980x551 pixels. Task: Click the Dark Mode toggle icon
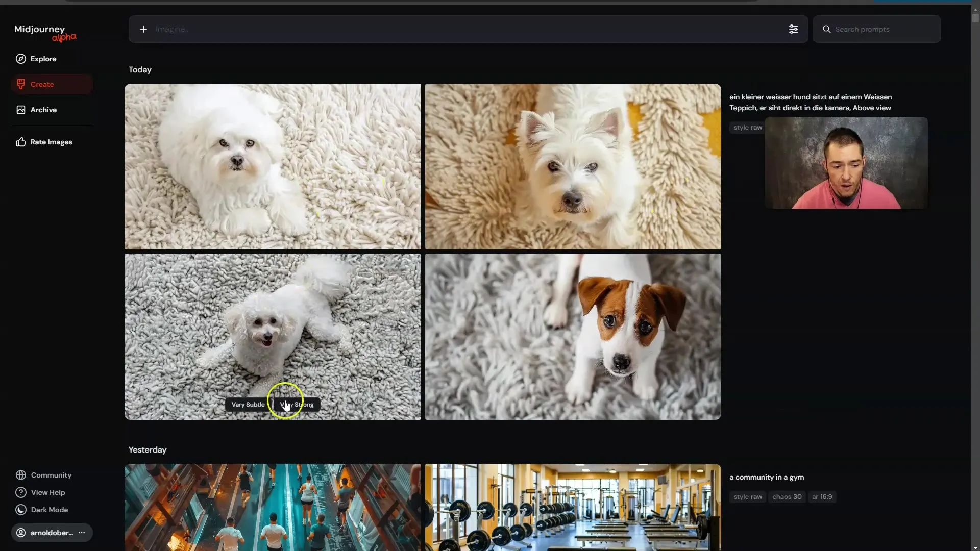coord(20,510)
